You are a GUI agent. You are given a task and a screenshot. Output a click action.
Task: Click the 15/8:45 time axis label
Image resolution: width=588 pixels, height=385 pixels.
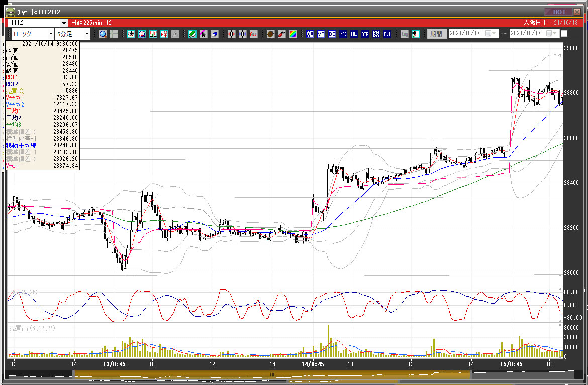pos(511,364)
